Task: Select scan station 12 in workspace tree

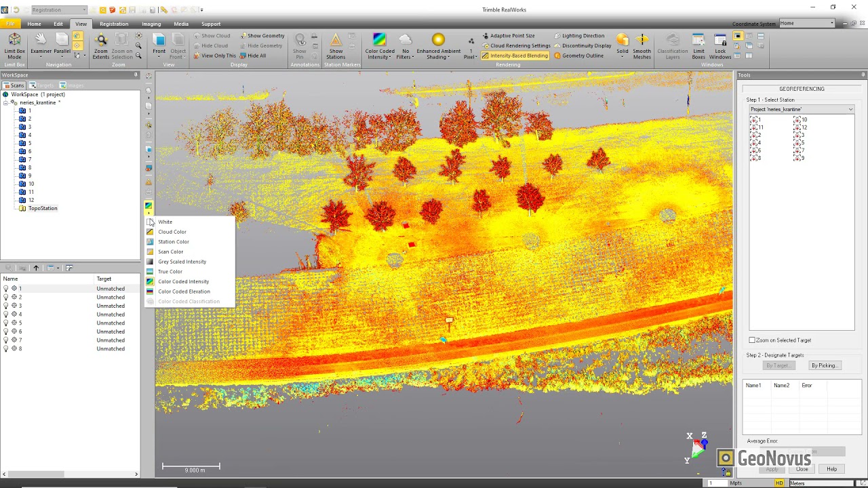Action: click(31, 200)
